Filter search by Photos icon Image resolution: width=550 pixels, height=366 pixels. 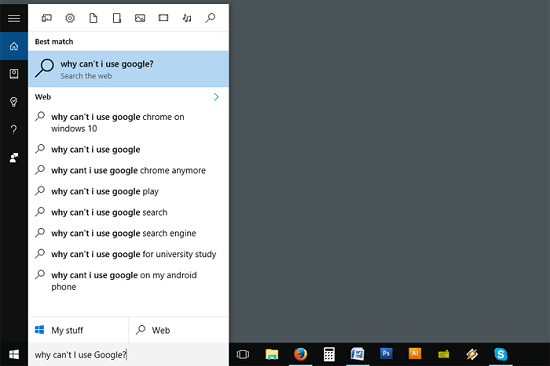click(x=140, y=18)
